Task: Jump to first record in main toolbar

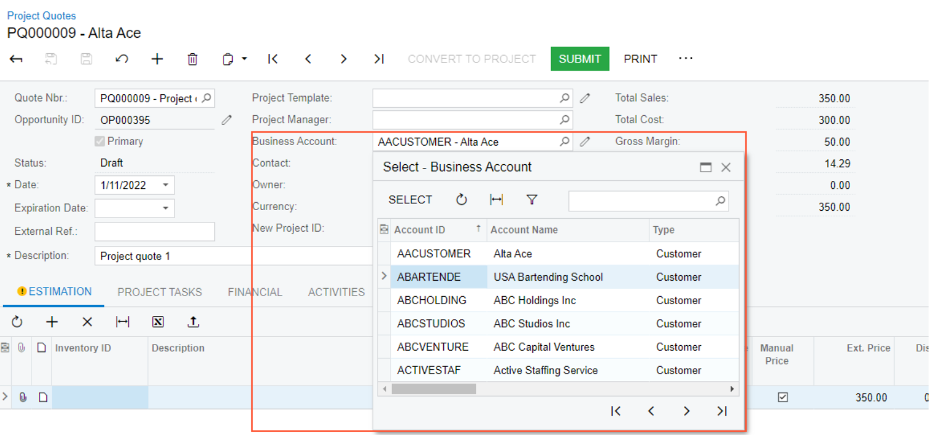Action: (x=273, y=59)
